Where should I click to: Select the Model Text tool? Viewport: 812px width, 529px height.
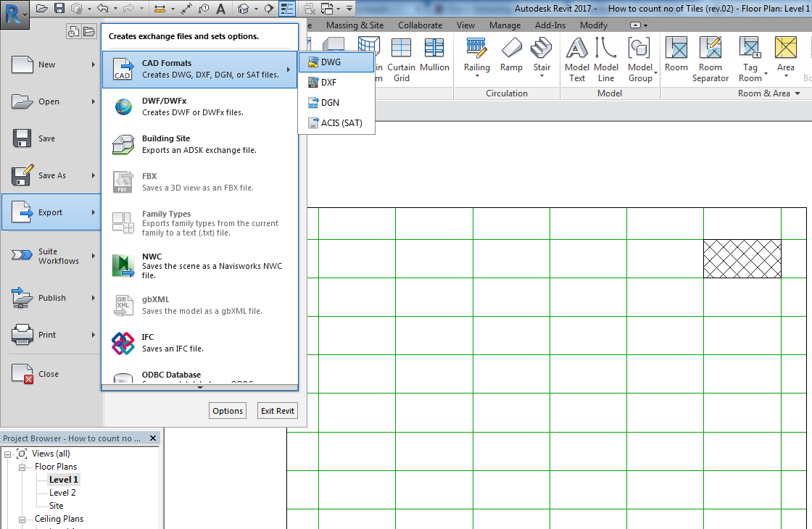click(x=576, y=57)
